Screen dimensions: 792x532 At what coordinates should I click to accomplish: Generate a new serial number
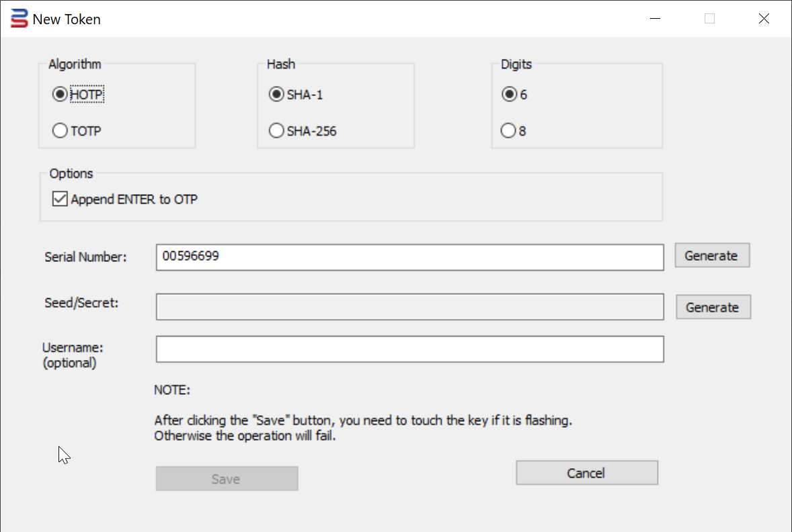711,255
